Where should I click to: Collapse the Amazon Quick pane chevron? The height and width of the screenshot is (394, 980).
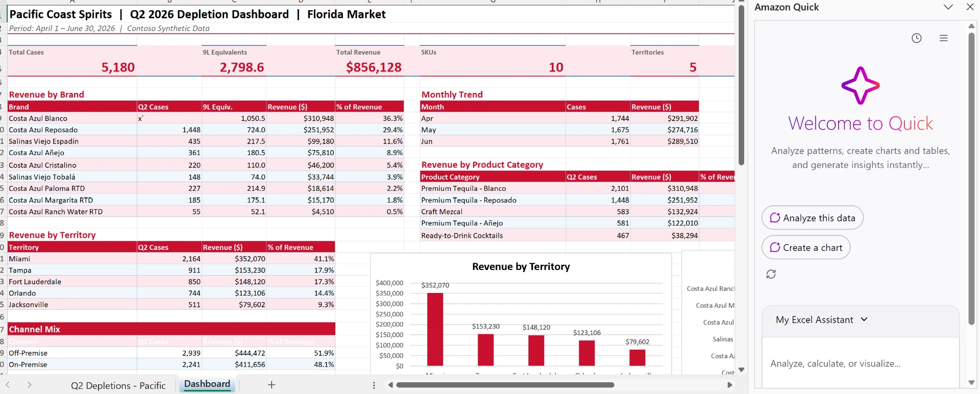coord(948,7)
